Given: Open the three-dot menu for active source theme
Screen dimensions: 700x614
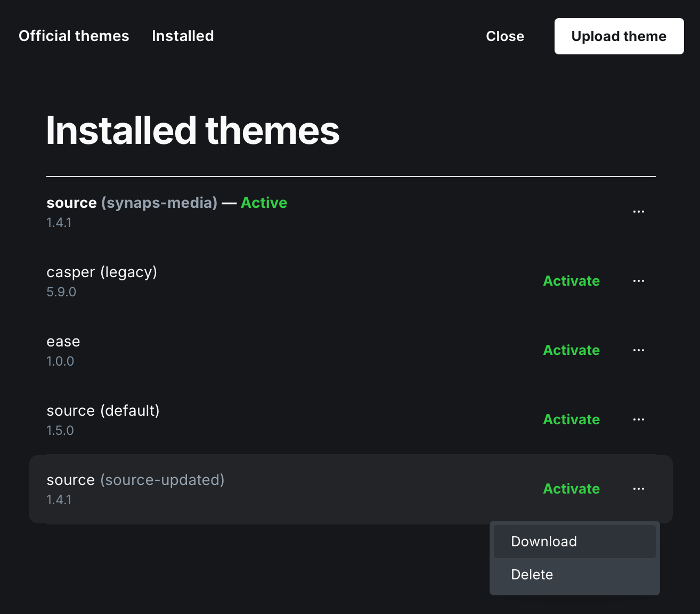Looking at the screenshot, I should point(638,212).
